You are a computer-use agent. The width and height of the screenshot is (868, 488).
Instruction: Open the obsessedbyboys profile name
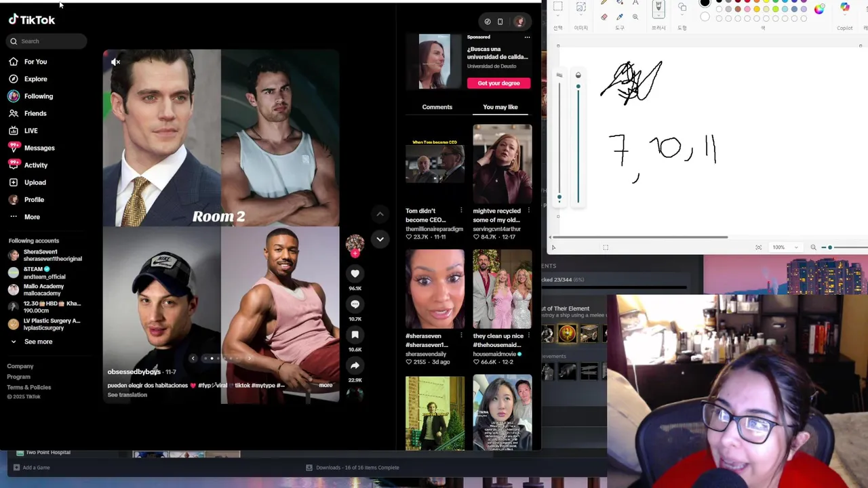[x=134, y=371]
